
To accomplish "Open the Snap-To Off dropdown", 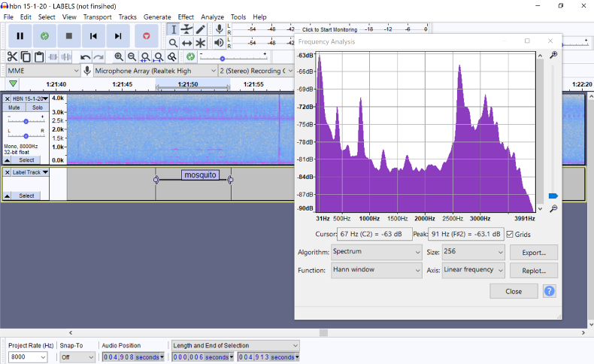I will [77, 356].
